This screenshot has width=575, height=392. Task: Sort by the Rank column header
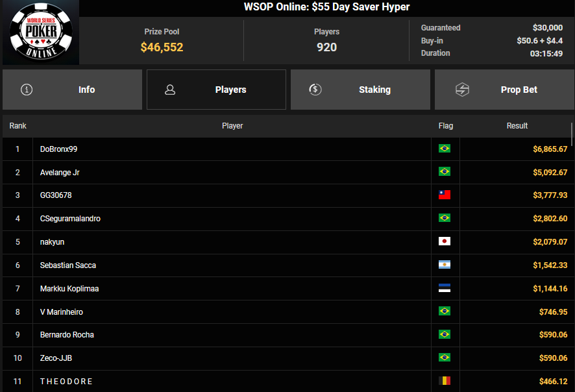pyautogui.click(x=18, y=126)
